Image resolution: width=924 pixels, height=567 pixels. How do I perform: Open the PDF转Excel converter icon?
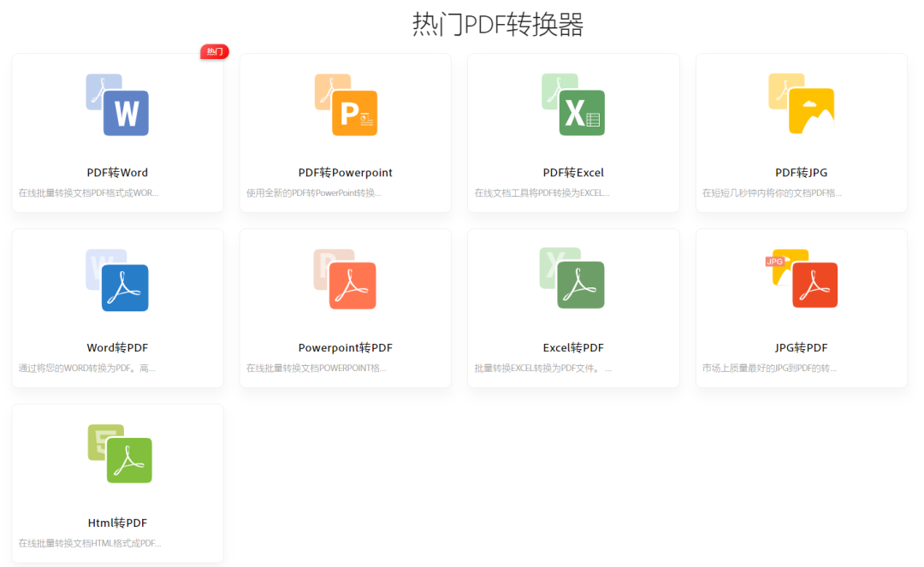573,104
